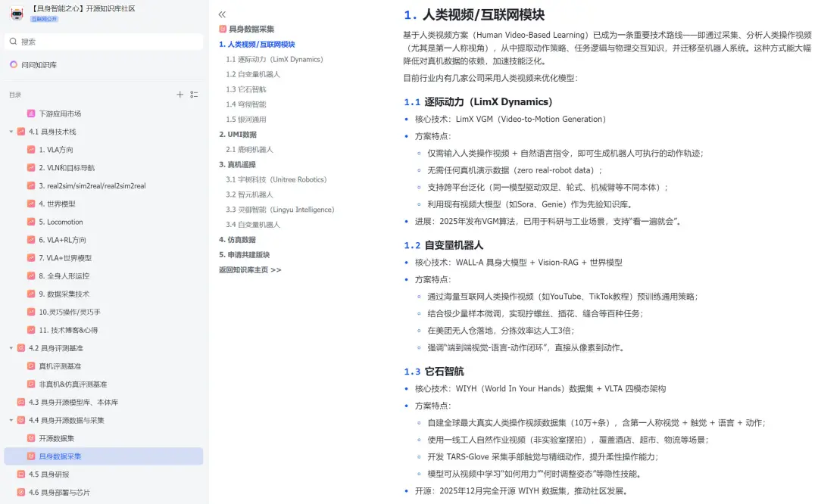Jump to outline 3.1 宇树科技 (Unitree Robotics)

click(x=276, y=180)
